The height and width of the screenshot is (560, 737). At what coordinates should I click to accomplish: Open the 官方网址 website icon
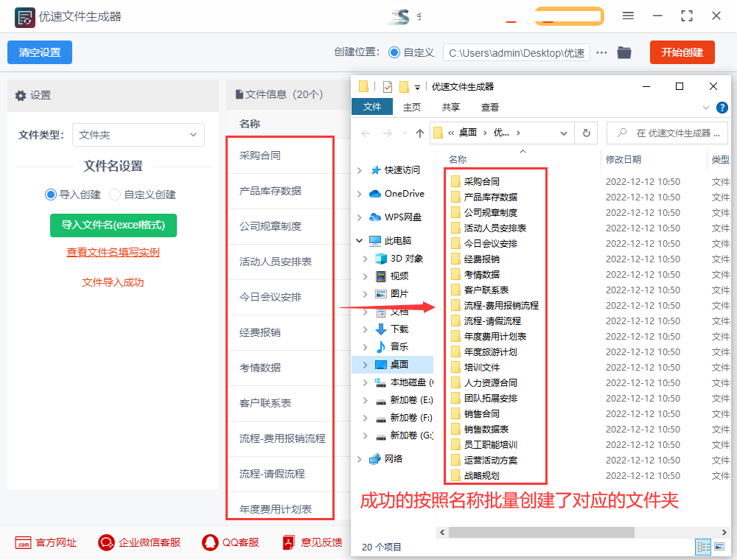click(23, 543)
